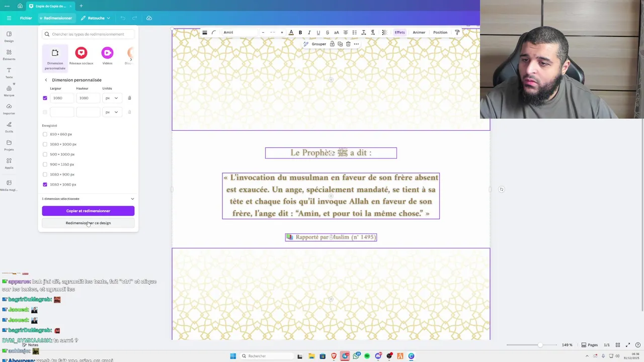The image size is (644, 362).
Task: Apply italic text formatting
Action: [x=309, y=32]
